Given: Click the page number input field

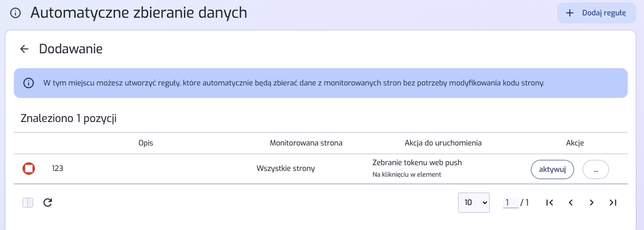Looking at the screenshot, I should pos(510,203).
